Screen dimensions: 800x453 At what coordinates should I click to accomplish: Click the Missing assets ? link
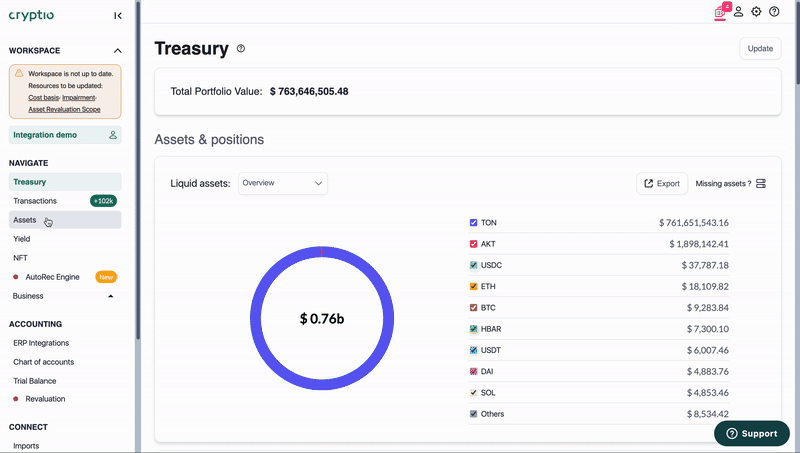(723, 184)
